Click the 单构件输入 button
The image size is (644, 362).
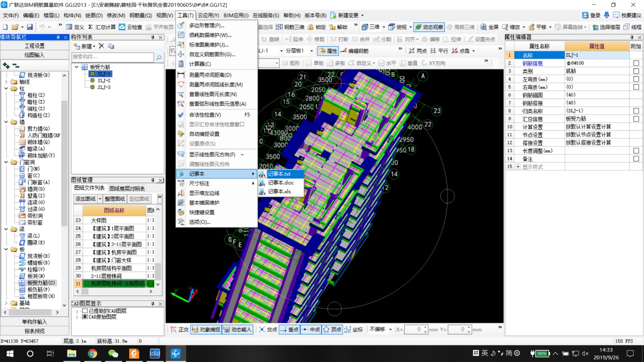coord(35,322)
